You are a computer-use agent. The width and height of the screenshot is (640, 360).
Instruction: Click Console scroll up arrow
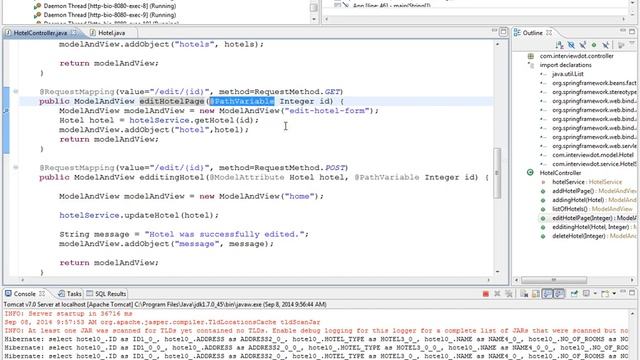coord(632,314)
